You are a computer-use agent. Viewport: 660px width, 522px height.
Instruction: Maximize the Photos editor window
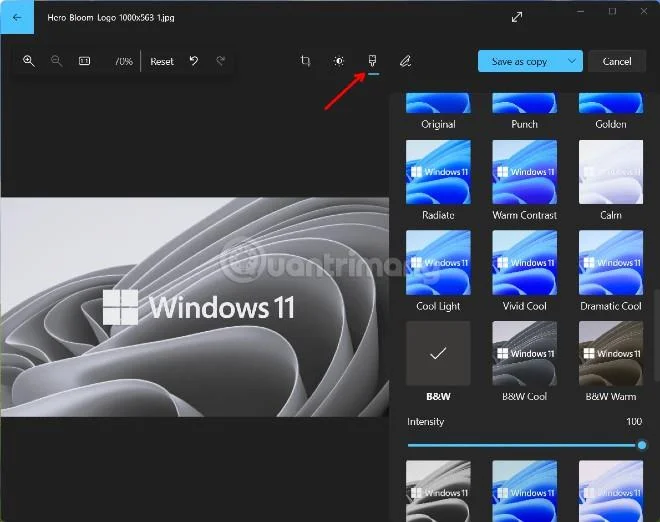click(x=612, y=11)
